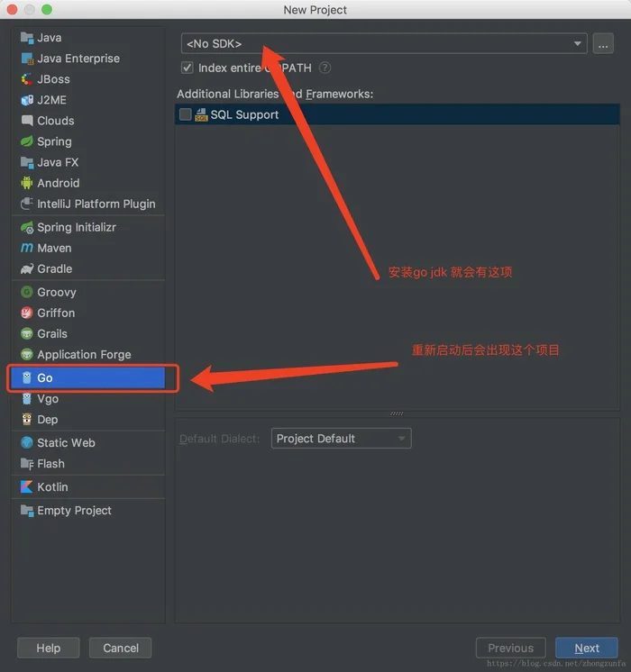Image resolution: width=631 pixels, height=672 pixels.
Task: Select the 'IntelliJ Platform Plugin' label
Action: [96, 204]
